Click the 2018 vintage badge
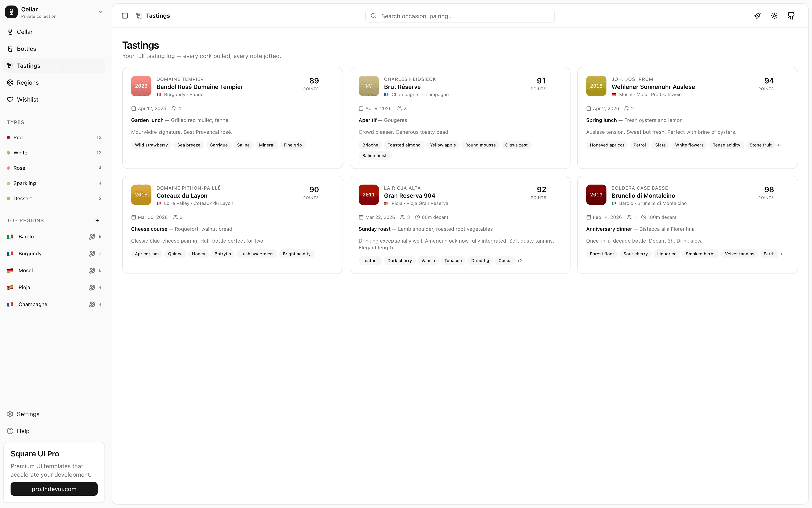Image resolution: width=812 pixels, height=508 pixels. (x=596, y=86)
